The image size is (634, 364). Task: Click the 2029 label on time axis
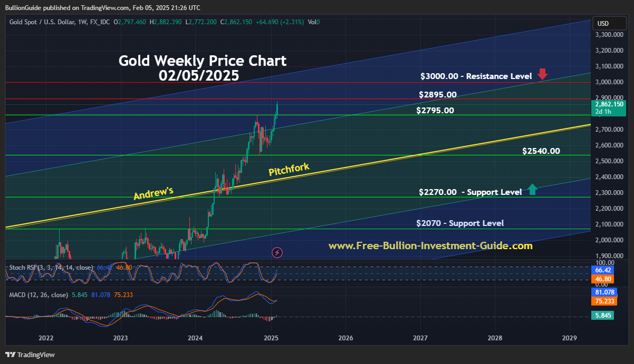click(x=570, y=337)
